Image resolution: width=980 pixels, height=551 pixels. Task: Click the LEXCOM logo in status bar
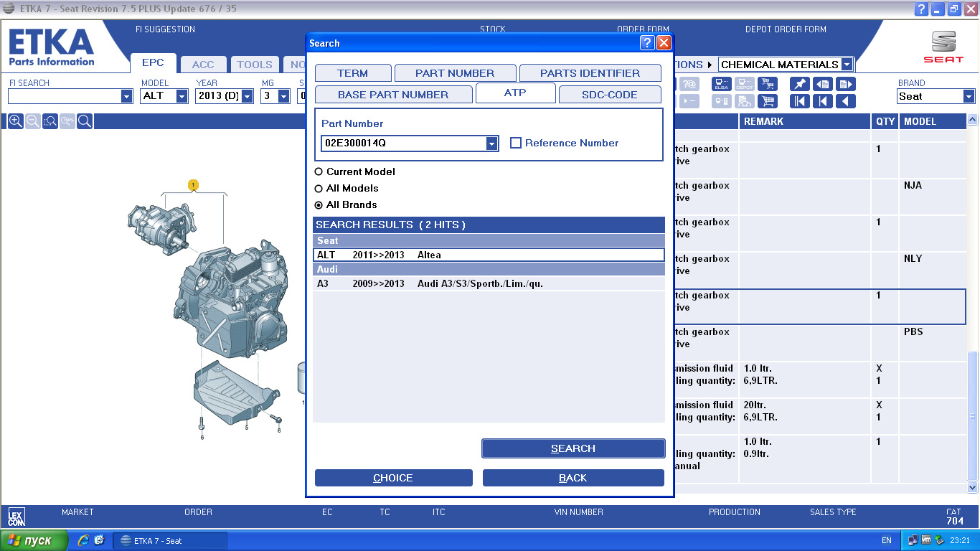16,517
